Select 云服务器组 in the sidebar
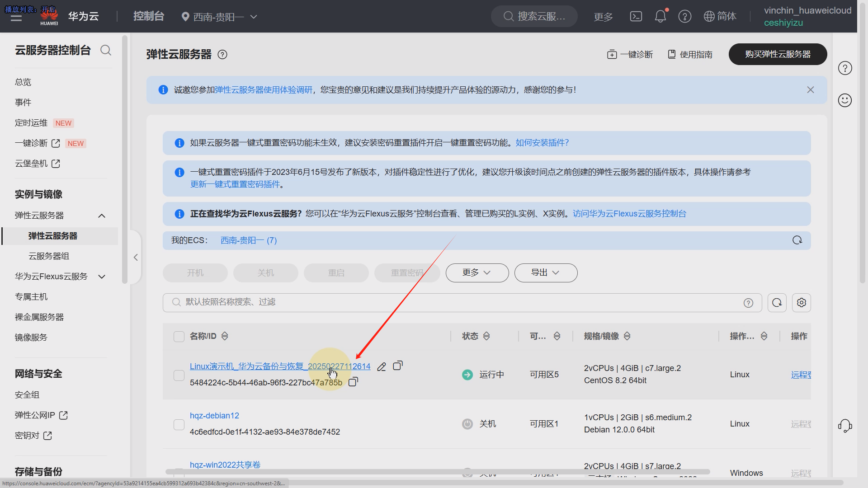This screenshot has height=488, width=868. click(49, 256)
